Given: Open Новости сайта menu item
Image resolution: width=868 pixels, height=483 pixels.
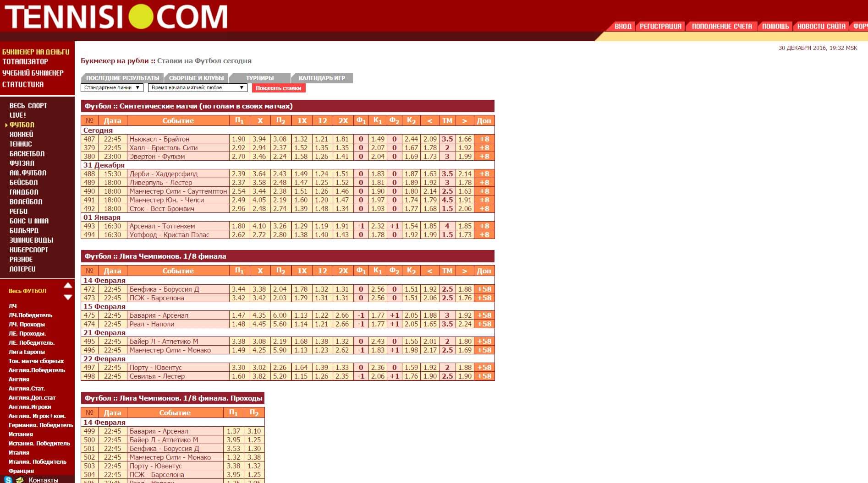Looking at the screenshot, I should [x=821, y=26].
